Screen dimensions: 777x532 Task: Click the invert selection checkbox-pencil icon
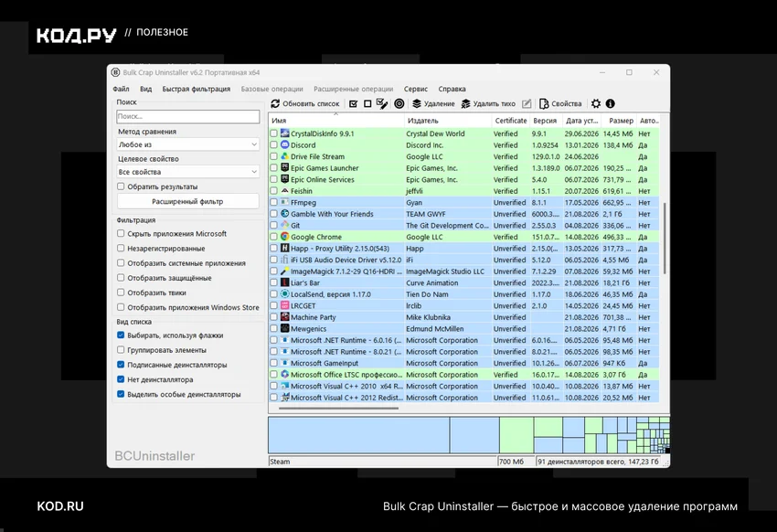(382, 103)
